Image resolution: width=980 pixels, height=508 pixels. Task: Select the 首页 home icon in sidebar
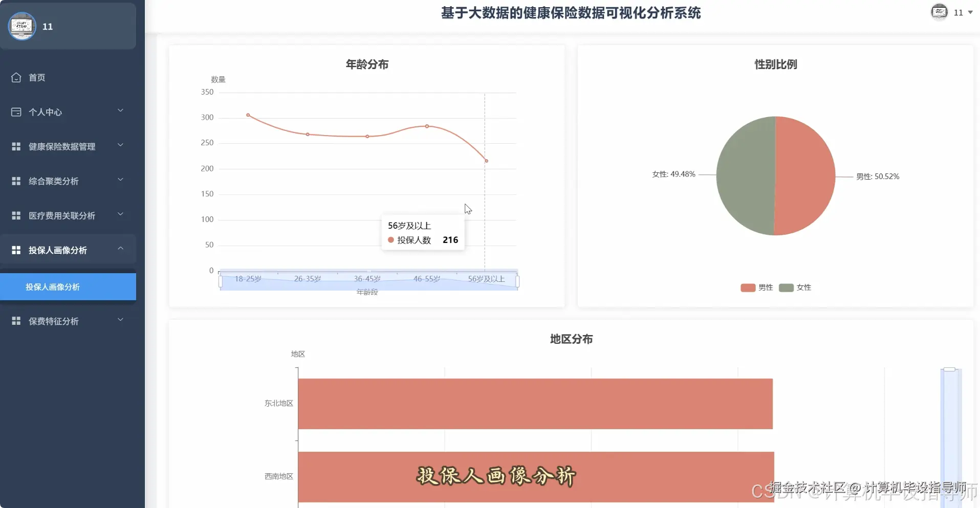[x=16, y=77]
